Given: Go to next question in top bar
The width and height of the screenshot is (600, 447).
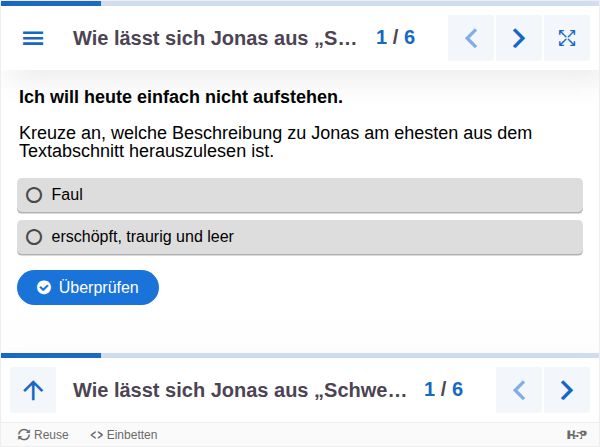Looking at the screenshot, I should point(519,38).
